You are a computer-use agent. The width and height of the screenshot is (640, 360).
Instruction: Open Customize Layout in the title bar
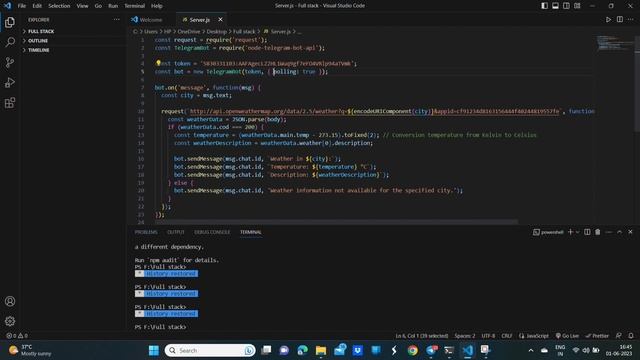tap(577, 6)
